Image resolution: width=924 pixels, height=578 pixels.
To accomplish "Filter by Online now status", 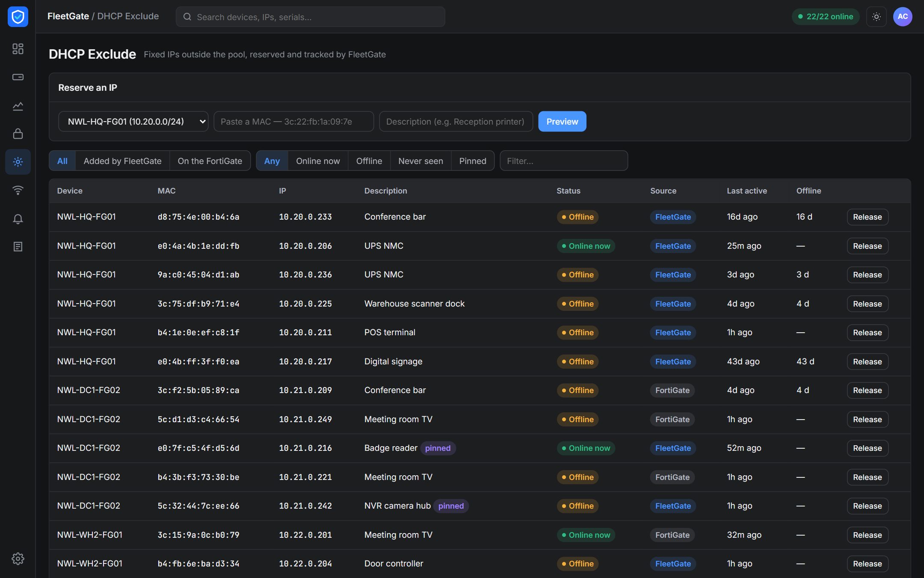I will (x=318, y=161).
